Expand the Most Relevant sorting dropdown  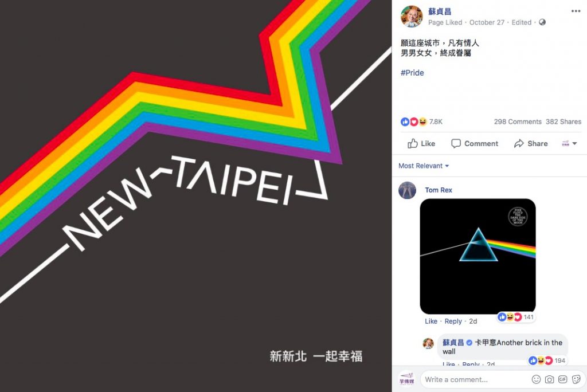click(424, 166)
